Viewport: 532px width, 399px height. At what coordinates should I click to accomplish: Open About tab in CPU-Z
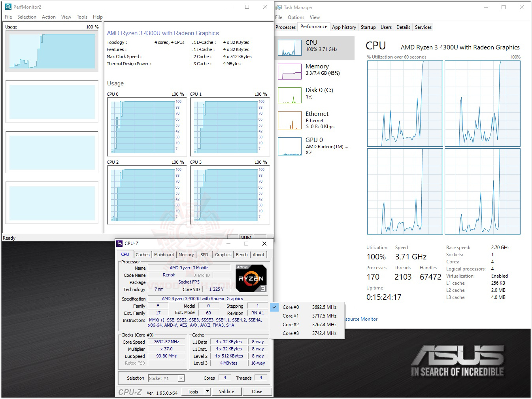click(x=258, y=255)
